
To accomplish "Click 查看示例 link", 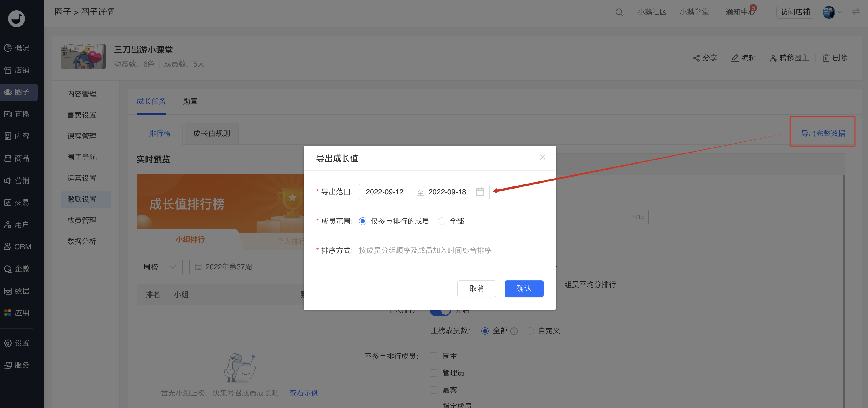I will tap(304, 393).
